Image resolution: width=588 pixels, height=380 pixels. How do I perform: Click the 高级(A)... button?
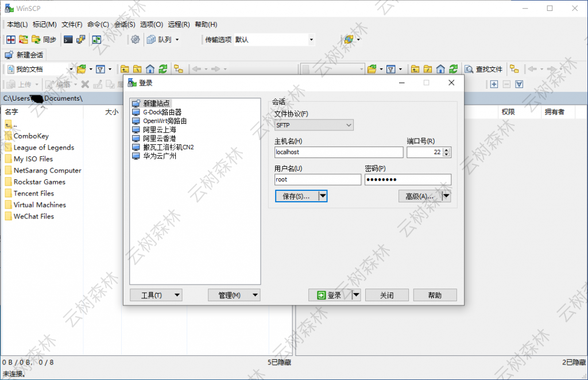(x=420, y=196)
